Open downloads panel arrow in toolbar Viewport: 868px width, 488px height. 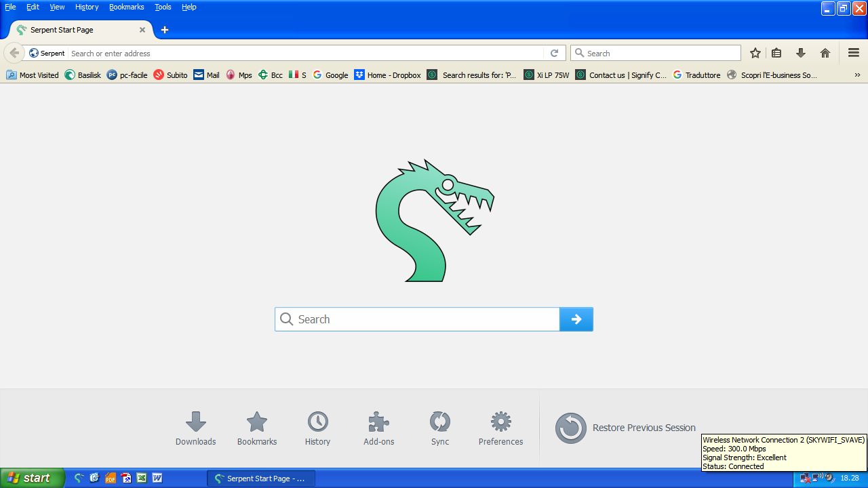coord(801,53)
